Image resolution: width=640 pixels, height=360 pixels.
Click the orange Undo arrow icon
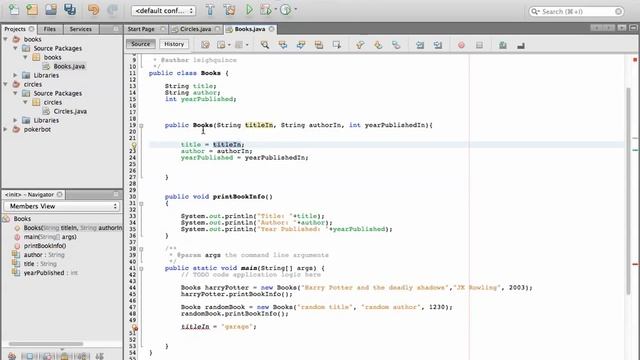93,9
